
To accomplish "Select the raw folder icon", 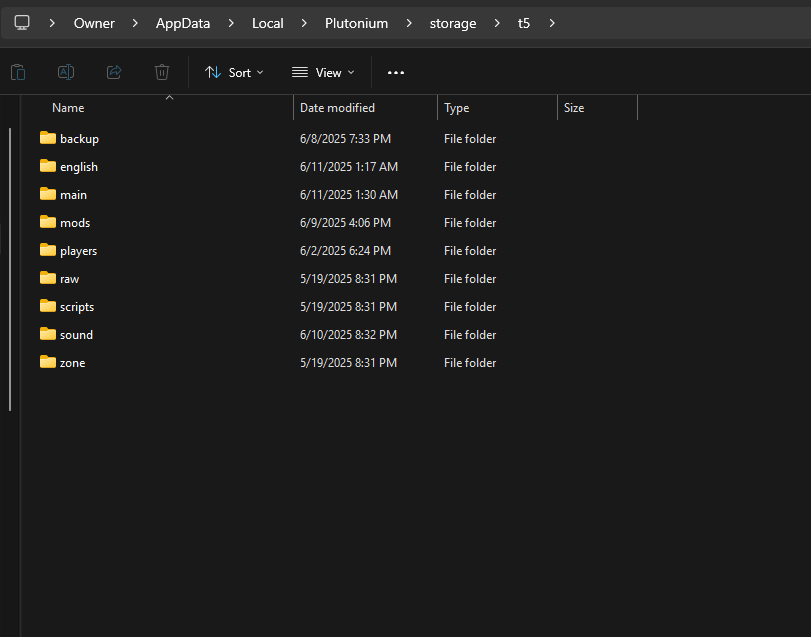I will (48, 278).
